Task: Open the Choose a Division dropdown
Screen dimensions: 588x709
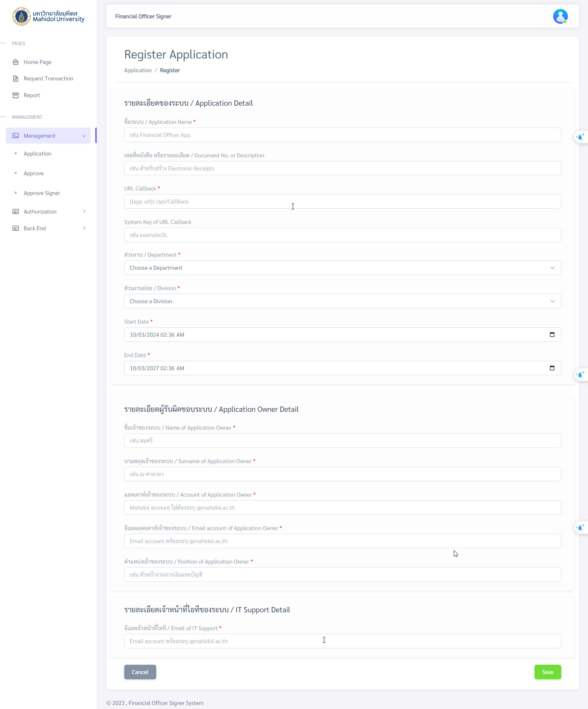Action: pyautogui.click(x=342, y=301)
